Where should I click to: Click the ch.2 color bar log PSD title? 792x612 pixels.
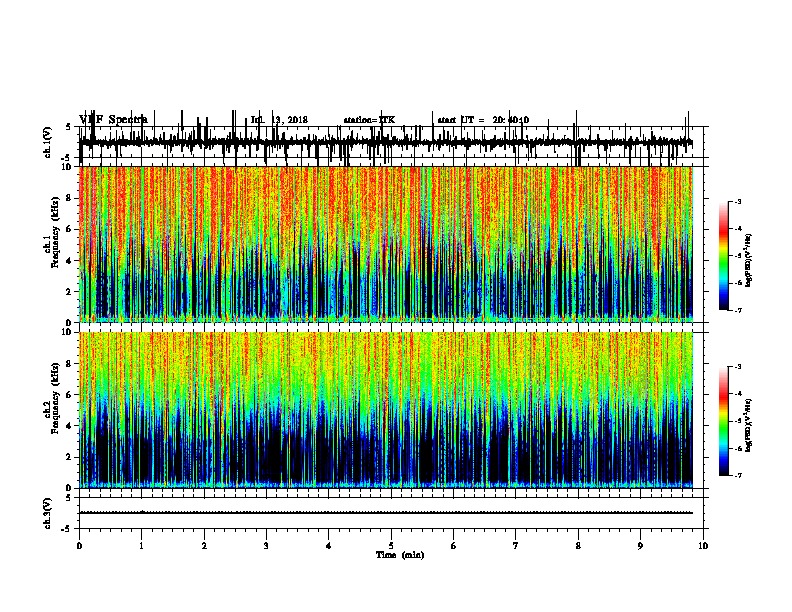(749, 426)
